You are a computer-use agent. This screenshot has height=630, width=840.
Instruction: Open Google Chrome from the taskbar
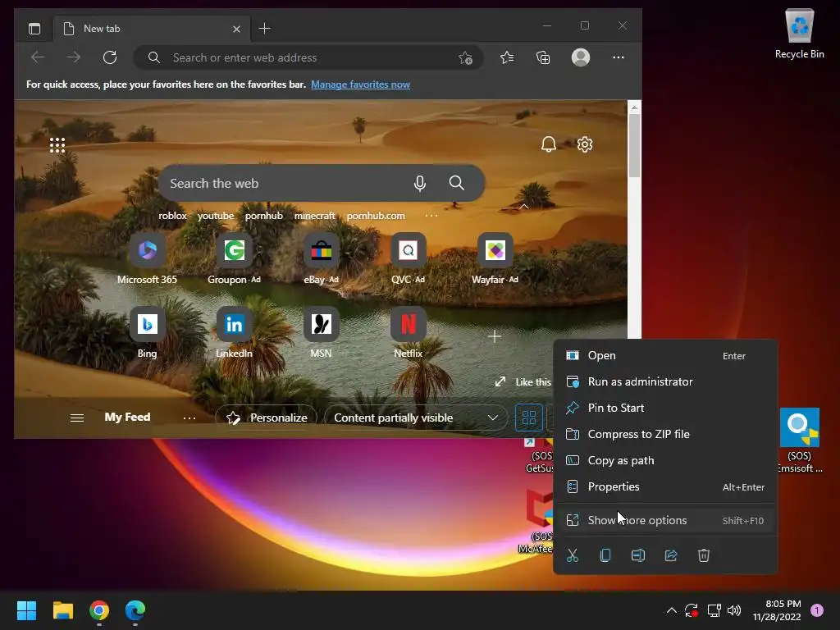click(99, 610)
